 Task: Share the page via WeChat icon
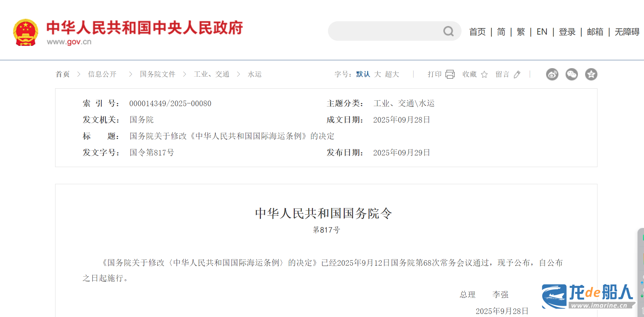click(x=571, y=74)
